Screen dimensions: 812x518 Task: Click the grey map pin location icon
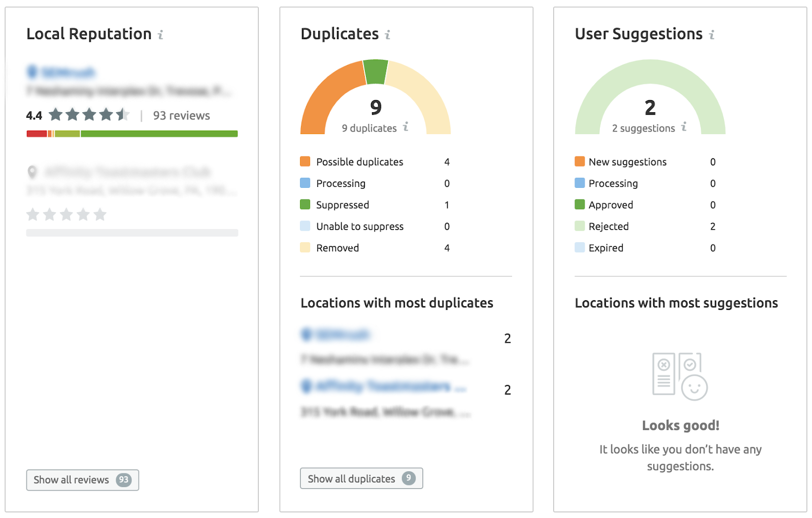click(x=32, y=172)
